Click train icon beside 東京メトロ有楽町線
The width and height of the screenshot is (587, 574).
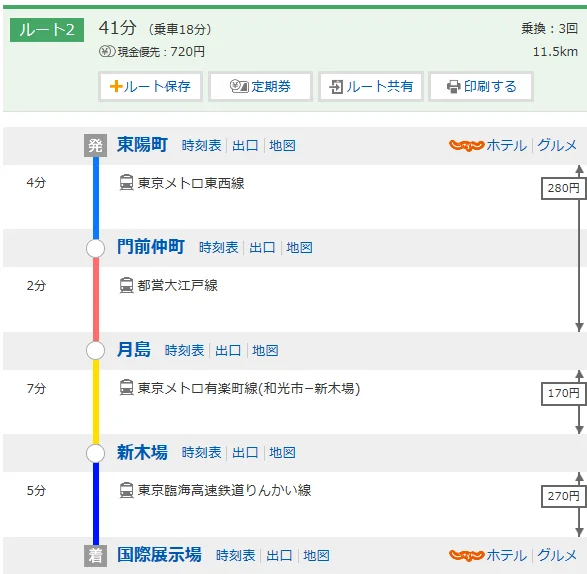pos(126,388)
